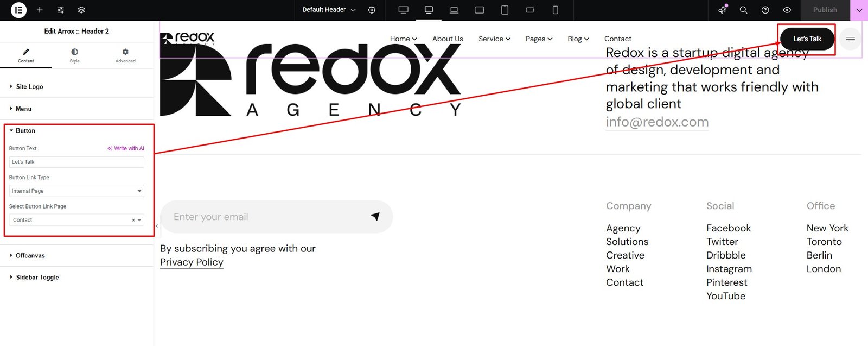
Task: Click the Pinterest social link
Action: coord(726,282)
